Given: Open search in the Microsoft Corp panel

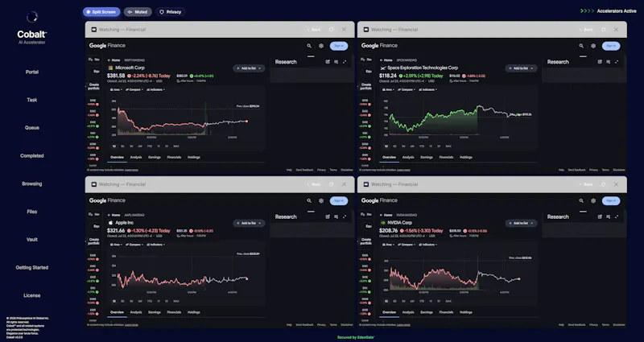Looking at the screenshot, I should [x=309, y=46].
